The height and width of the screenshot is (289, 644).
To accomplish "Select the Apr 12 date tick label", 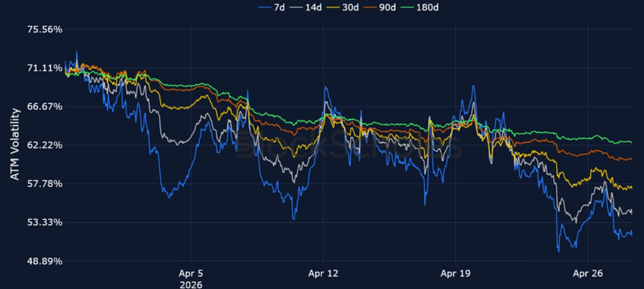I will pos(324,274).
